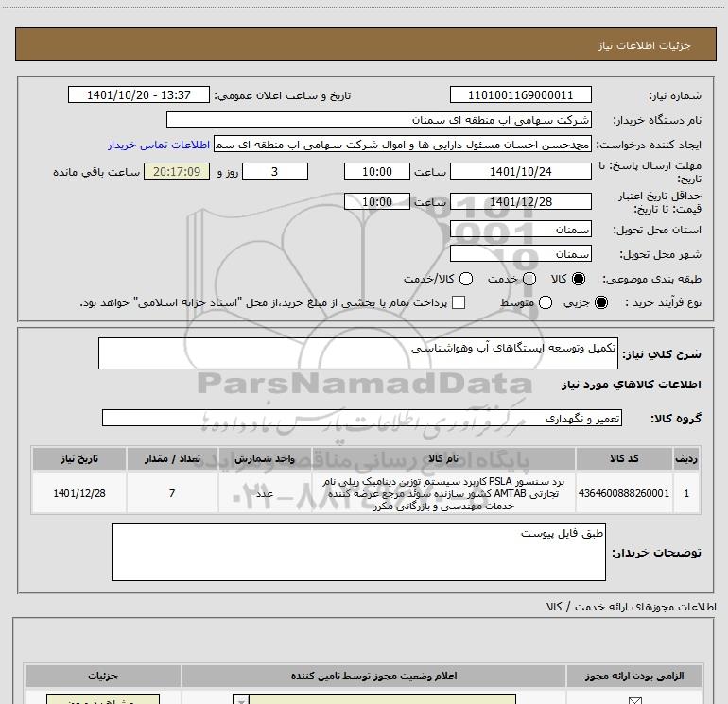The height and width of the screenshot is (704, 728).
Task: Click the request creator field
Action: click(403, 145)
